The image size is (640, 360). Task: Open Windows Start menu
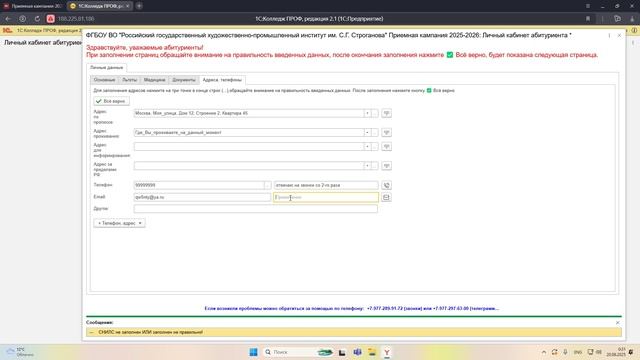(253, 352)
